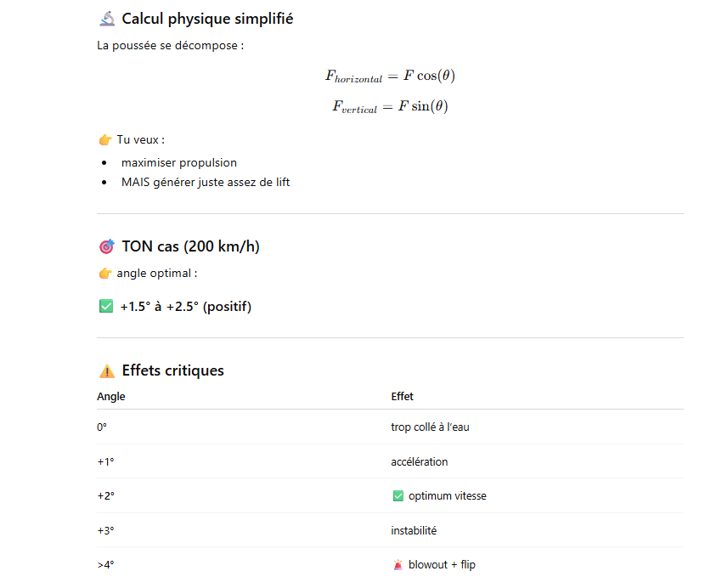Click the F horizontal cosine formula

click(390, 76)
